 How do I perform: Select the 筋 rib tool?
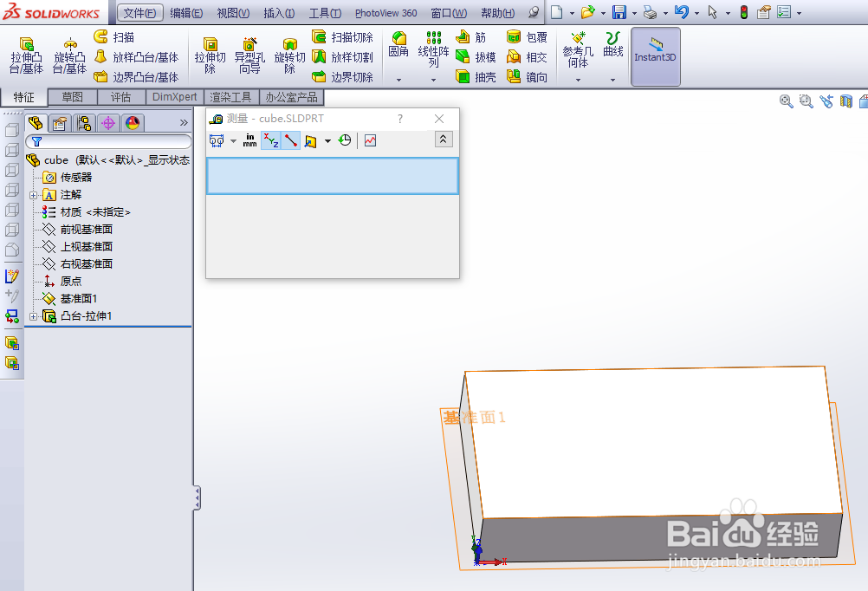coord(471,37)
